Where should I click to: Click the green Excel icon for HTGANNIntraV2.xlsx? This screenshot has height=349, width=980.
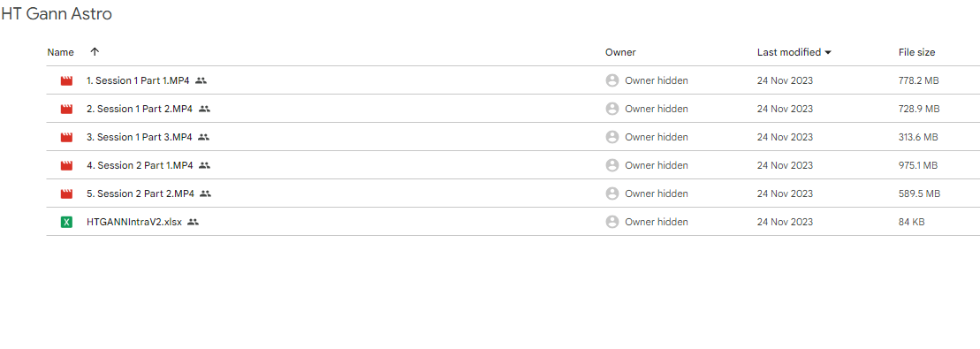66,222
